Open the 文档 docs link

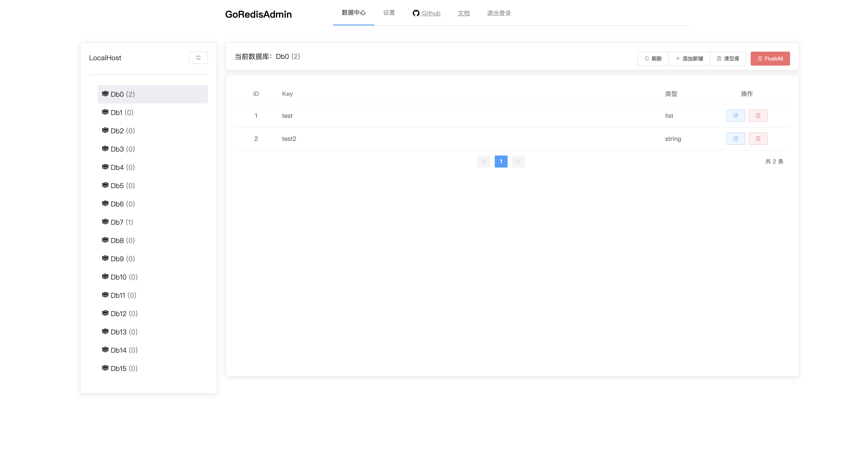(463, 13)
